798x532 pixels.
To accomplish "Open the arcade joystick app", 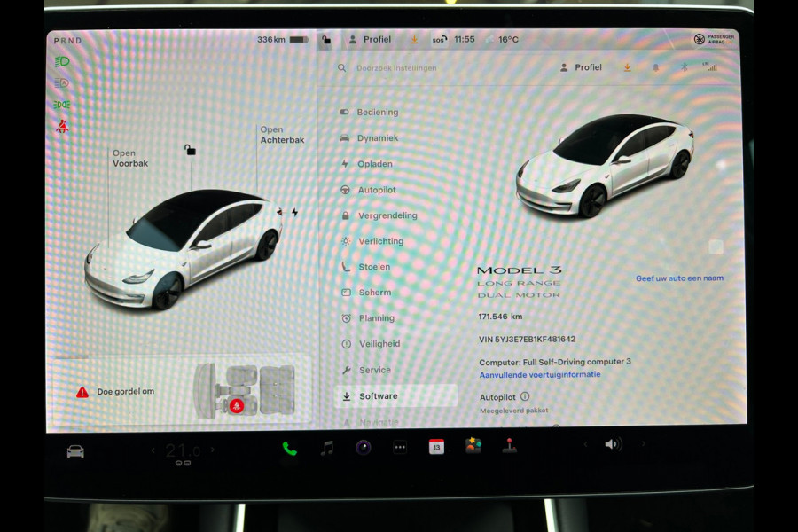I will point(509,447).
